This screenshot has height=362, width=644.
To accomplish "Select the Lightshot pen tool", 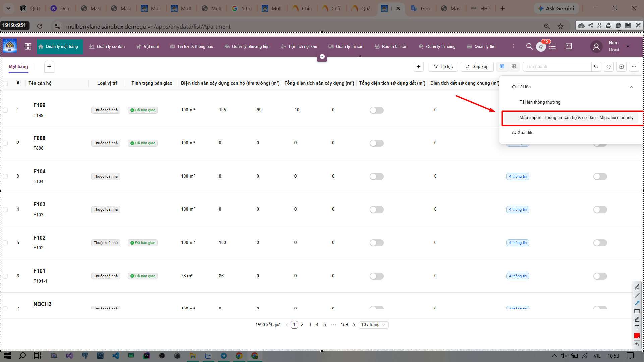I will pyautogui.click(x=637, y=287).
